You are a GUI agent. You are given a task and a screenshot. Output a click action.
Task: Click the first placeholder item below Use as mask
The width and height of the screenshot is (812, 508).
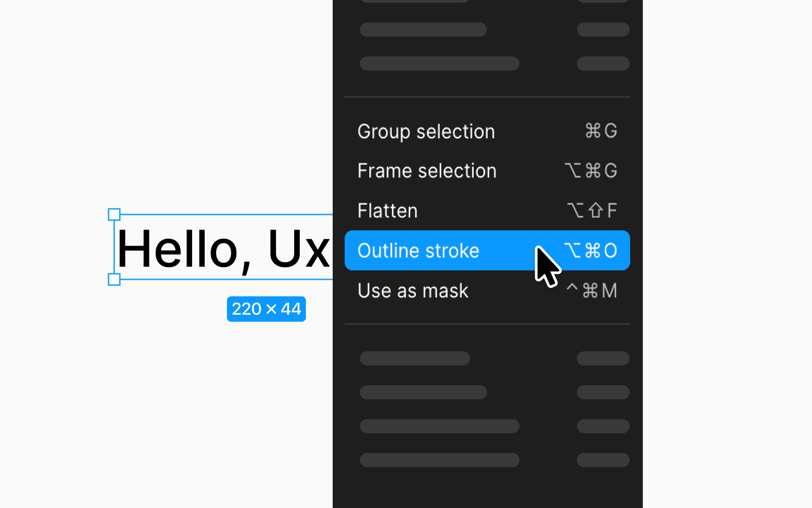415,358
